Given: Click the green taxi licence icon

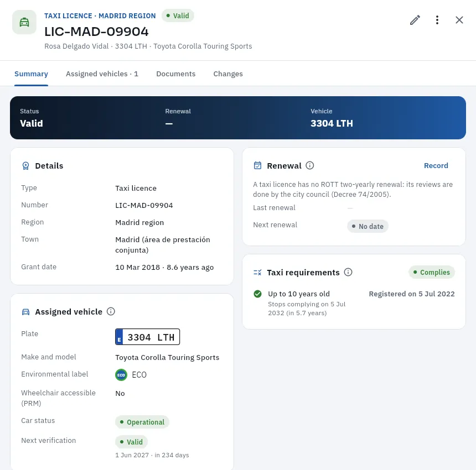Looking at the screenshot, I should pos(24,22).
